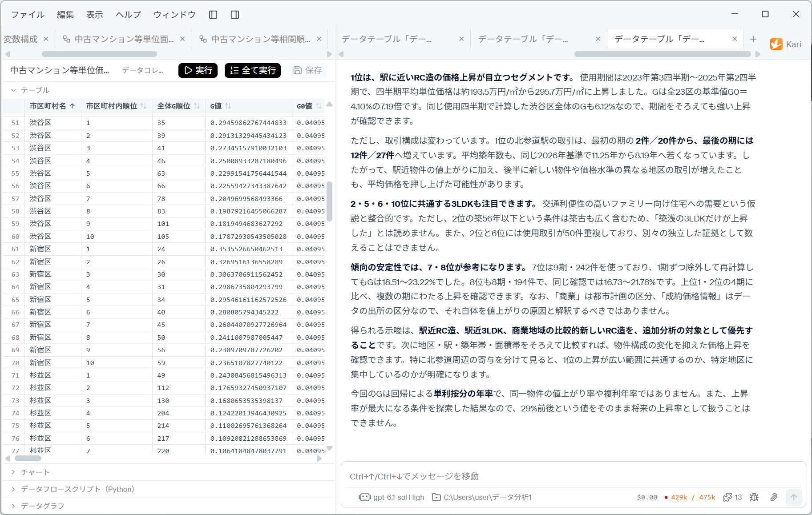Click the table vertical scrollbar thumb
Screen dimensions: 812x515
click(329, 201)
